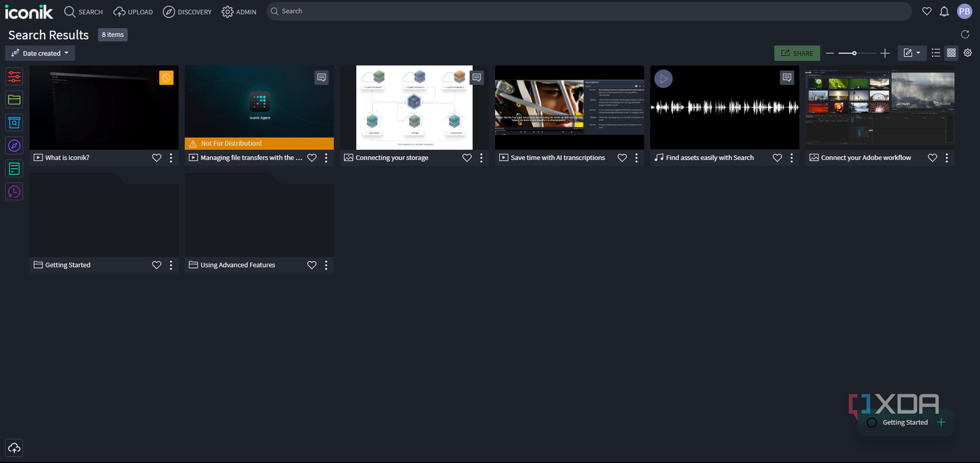
Task: Open options menu for What is iconik?
Action: point(171,158)
